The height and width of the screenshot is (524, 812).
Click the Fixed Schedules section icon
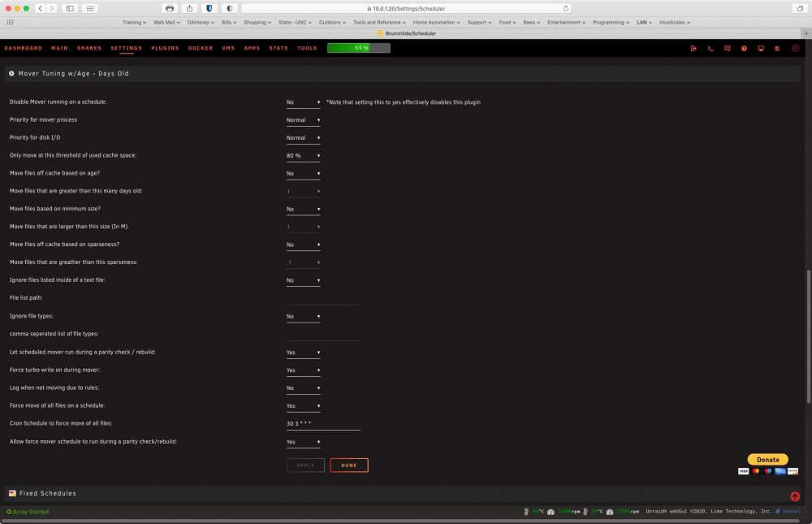[12, 493]
